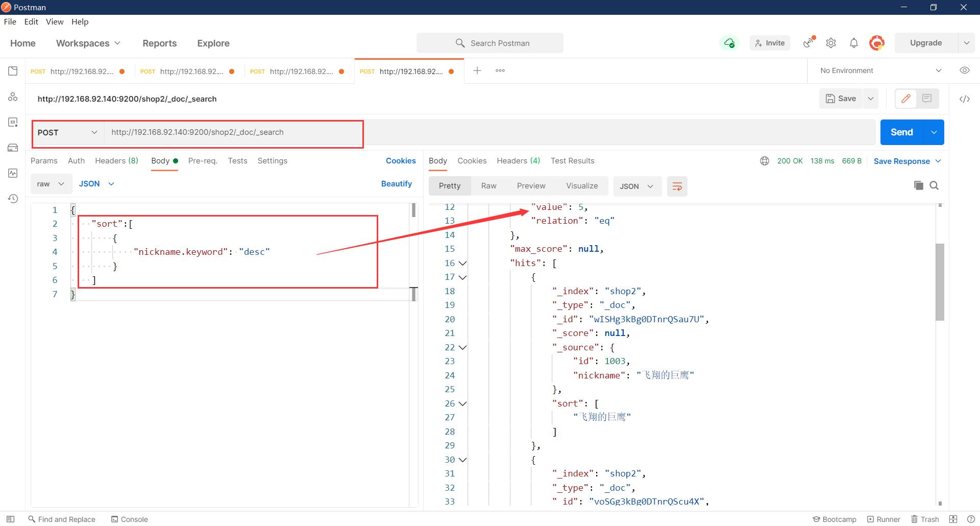Open the Edit menu

pyautogui.click(x=31, y=21)
